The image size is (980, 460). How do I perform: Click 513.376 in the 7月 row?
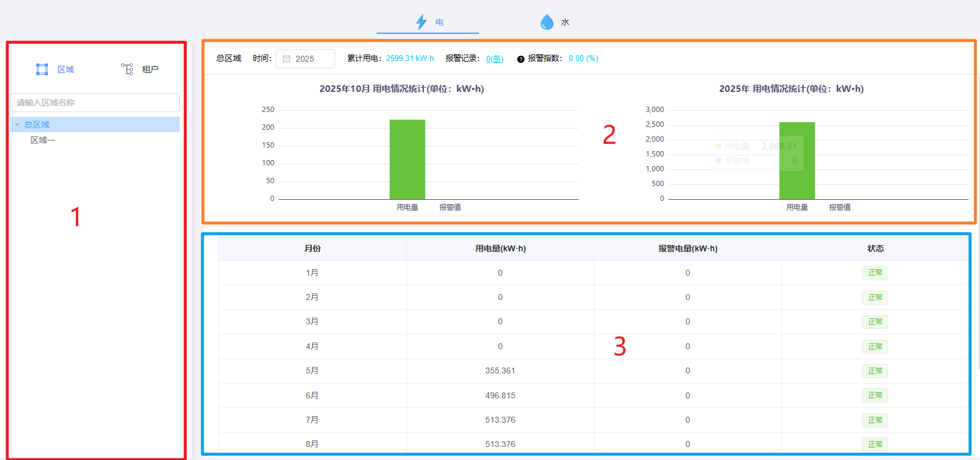[500, 420]
